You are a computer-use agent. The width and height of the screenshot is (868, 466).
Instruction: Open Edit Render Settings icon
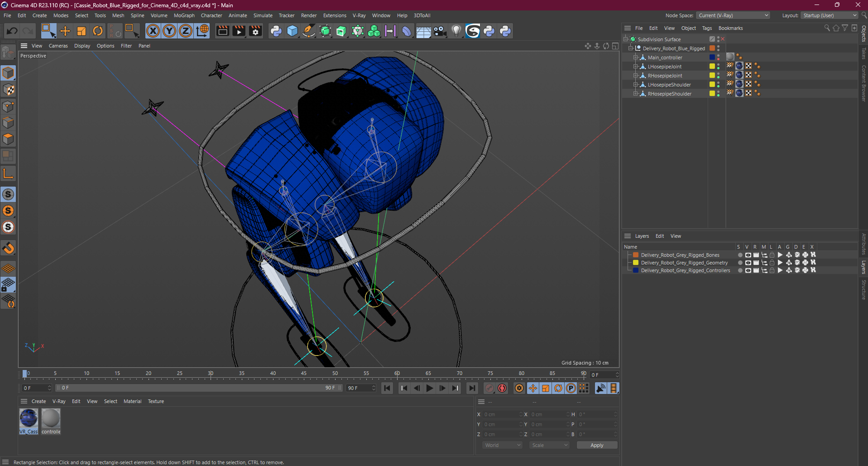(x=256, y=31)
